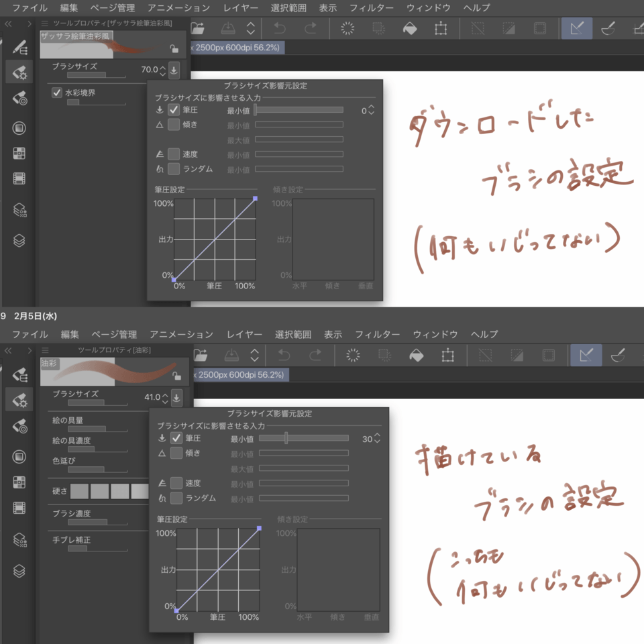Viewport: 644px width, 644px height.
Task: Open ヘルプ menu in bottom screenshot
Action: [x=484, y=334]
